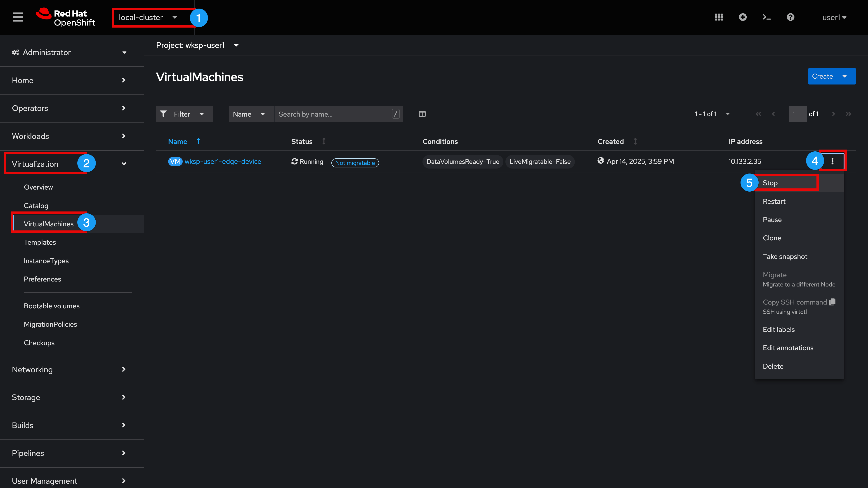
Task: Click the Copy SSH command clipboard icon
Action: (833, 302)
